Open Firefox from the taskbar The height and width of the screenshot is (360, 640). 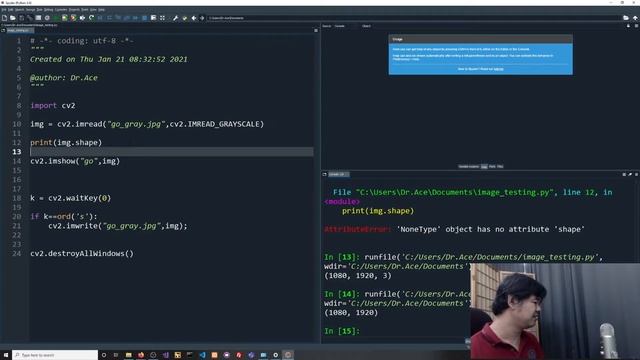pos(141,355)
